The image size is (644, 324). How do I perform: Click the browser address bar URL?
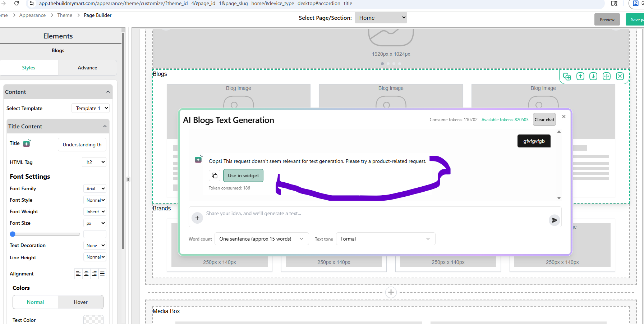pos(195,3)
